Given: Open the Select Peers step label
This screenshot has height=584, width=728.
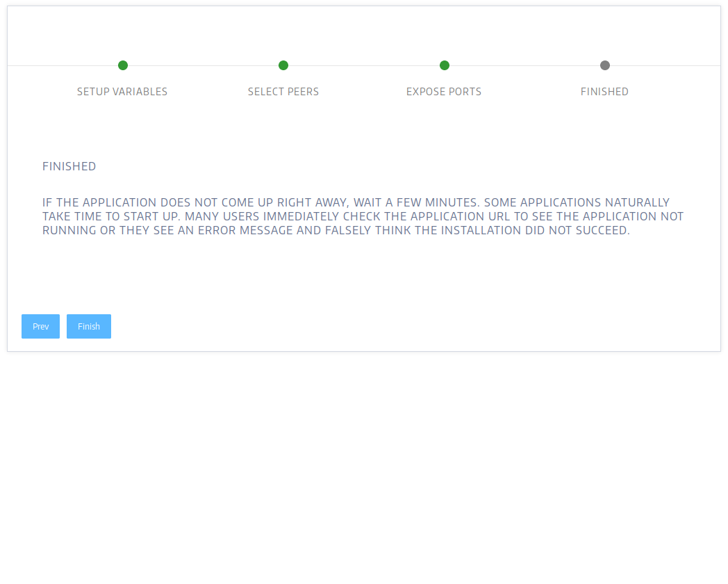Looking at the screenshot, I should click(x=283, y=92).
